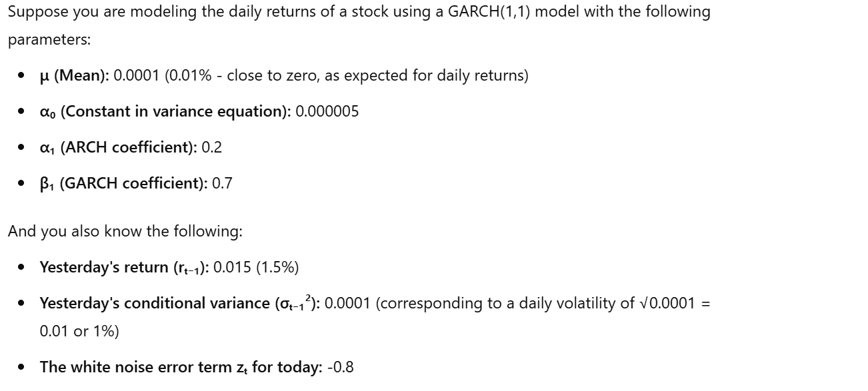868x391 pixels.
Task: Click the "β₁ (GARCH coefficient):" label
Action: (123, 183)
